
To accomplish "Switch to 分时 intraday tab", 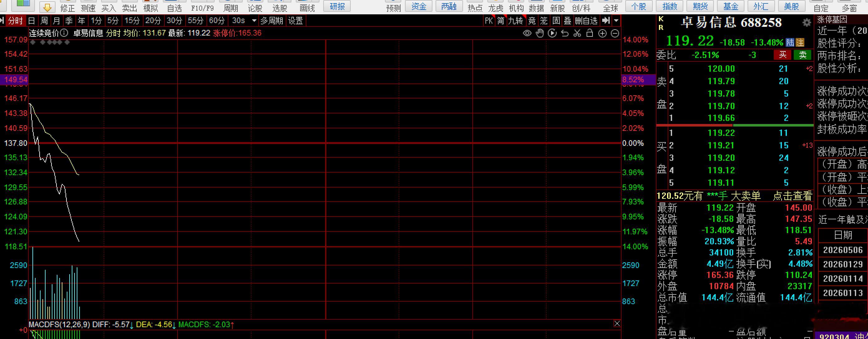I will [15, 21].
